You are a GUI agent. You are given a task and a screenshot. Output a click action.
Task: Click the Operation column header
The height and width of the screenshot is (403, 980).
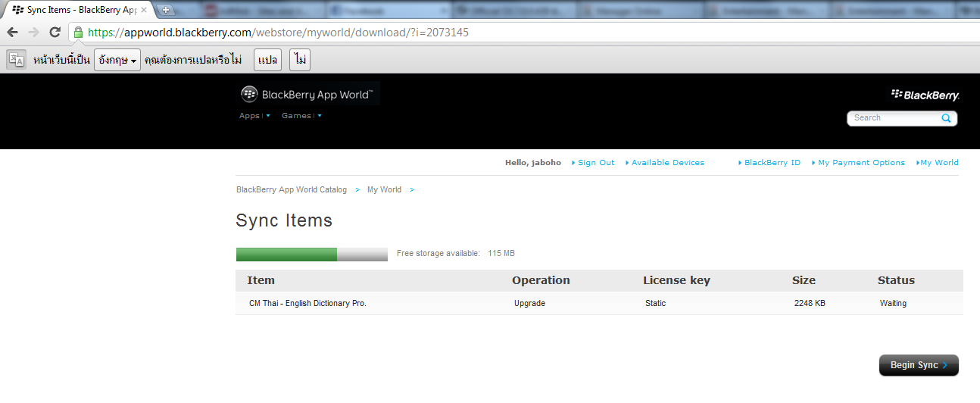pyautogui.click(x=541, y=280)
